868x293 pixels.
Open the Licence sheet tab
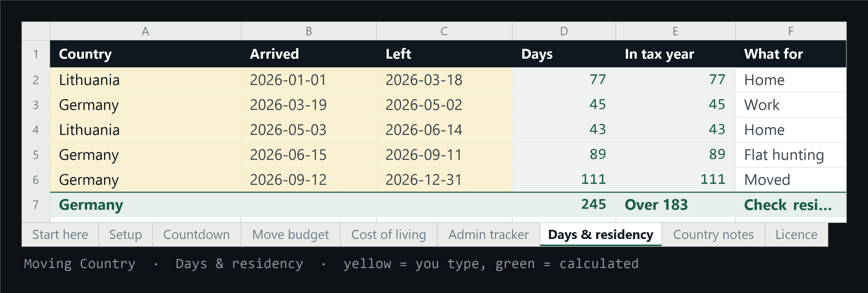click(796, 234)
